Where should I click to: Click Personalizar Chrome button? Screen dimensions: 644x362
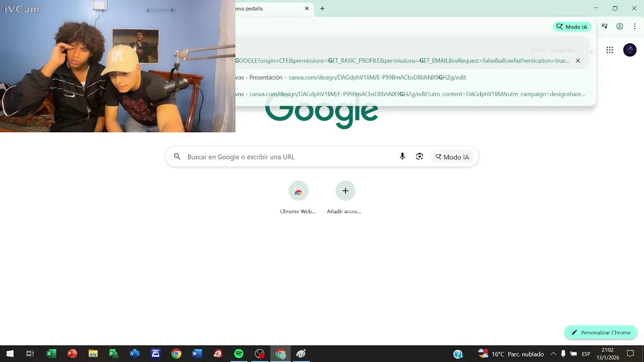(x=601, y=332)
